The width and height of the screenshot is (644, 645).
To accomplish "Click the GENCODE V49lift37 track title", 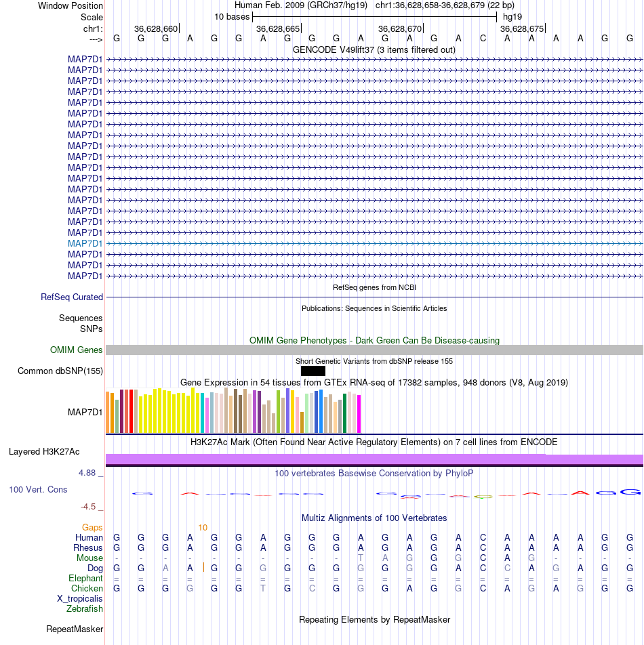I will (x=374, y=49).
